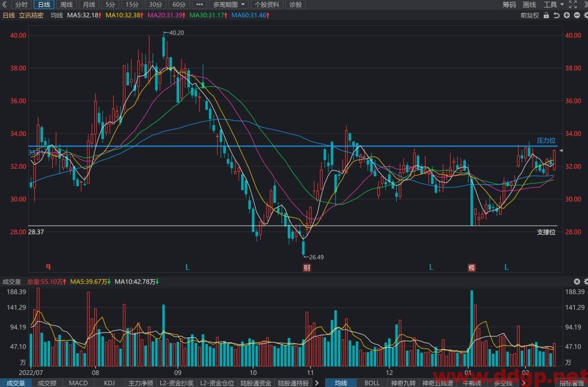The image size is (588, 387).
Task: Select the 成交额 indicator tab
Action: 47,383
